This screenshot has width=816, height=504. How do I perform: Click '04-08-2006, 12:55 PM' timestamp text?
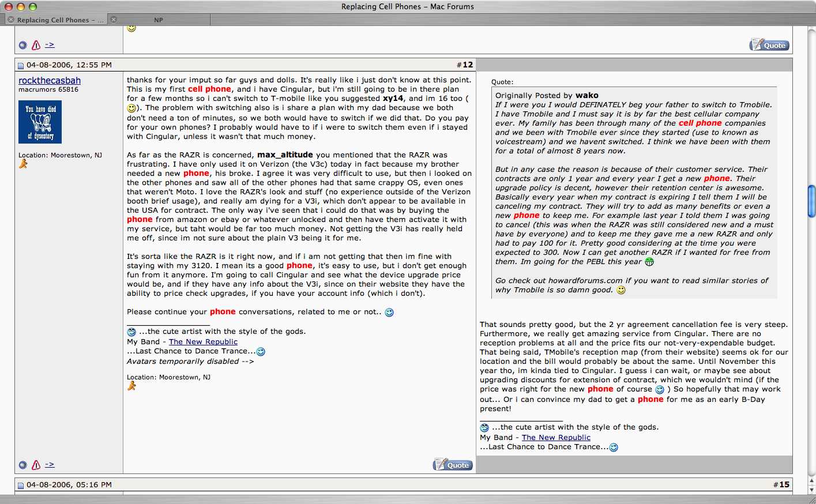point(69,65)
